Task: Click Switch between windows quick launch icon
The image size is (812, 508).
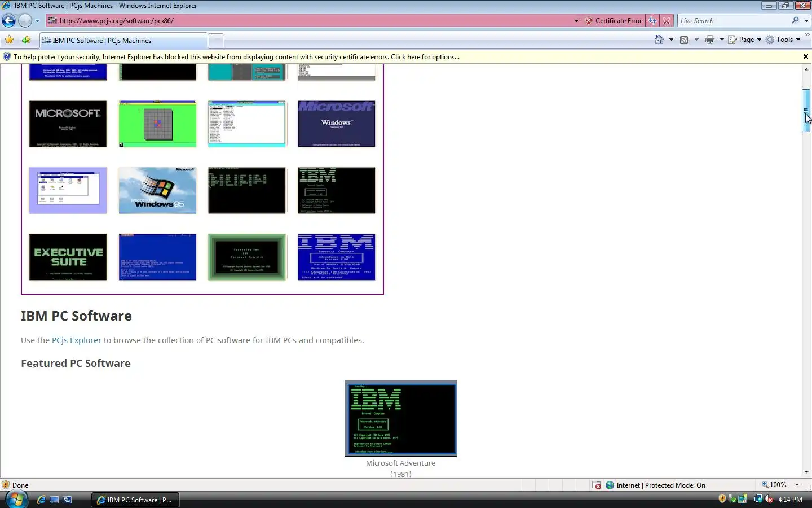Action: coord(67,500)
